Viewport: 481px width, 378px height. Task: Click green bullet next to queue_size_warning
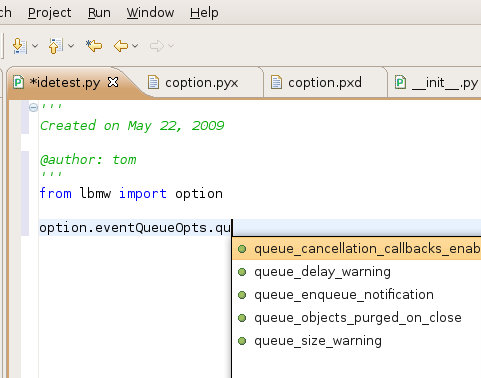coord(242,341)
